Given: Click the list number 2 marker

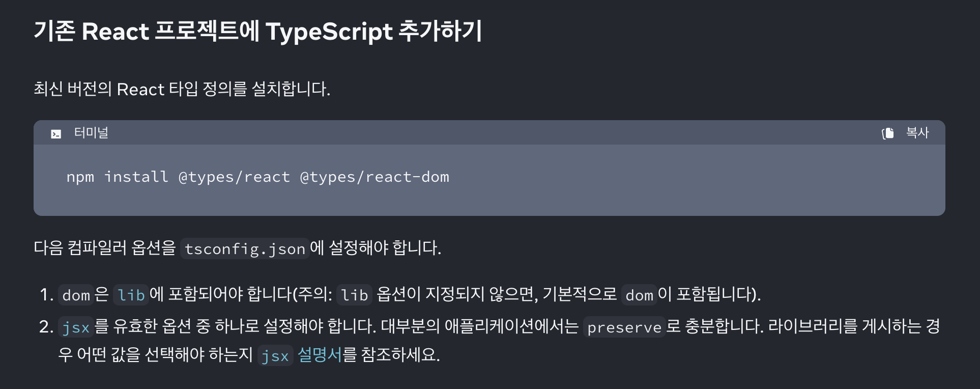Looking at the screenshot, I should 46,327.
